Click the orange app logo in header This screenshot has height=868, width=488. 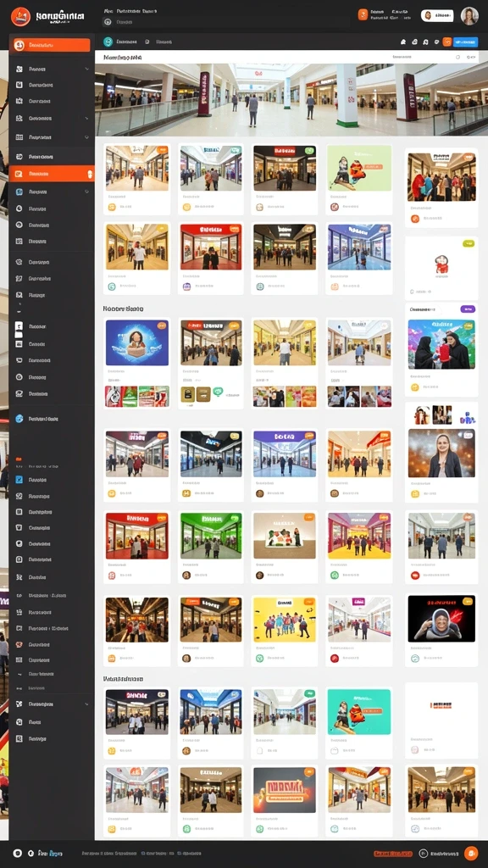click(20, 17)
